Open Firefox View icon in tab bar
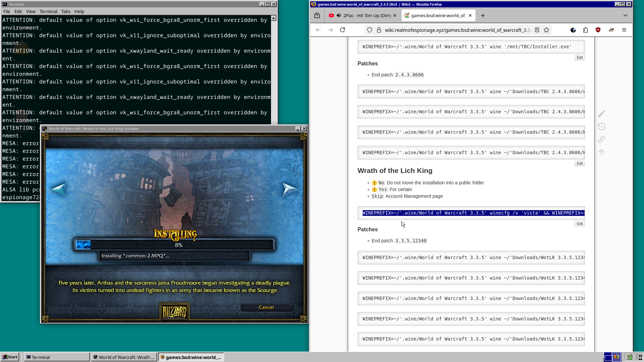The width and height of the screenshot is (644, 362). (317, 15)
